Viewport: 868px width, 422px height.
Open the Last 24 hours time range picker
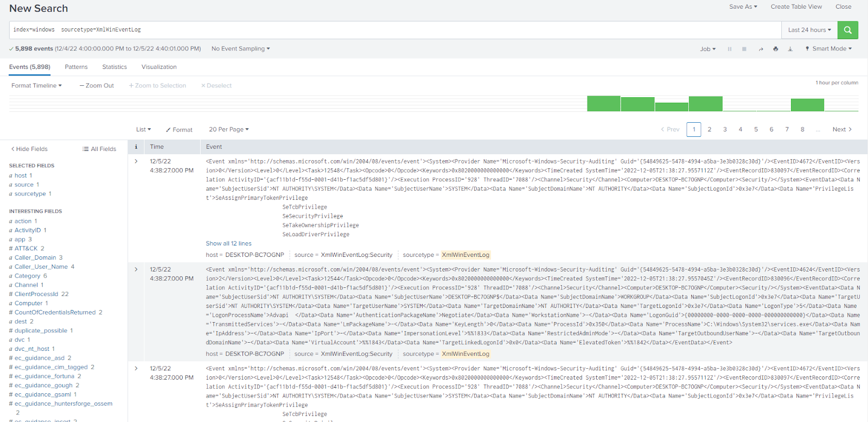(x=809, y=30)
